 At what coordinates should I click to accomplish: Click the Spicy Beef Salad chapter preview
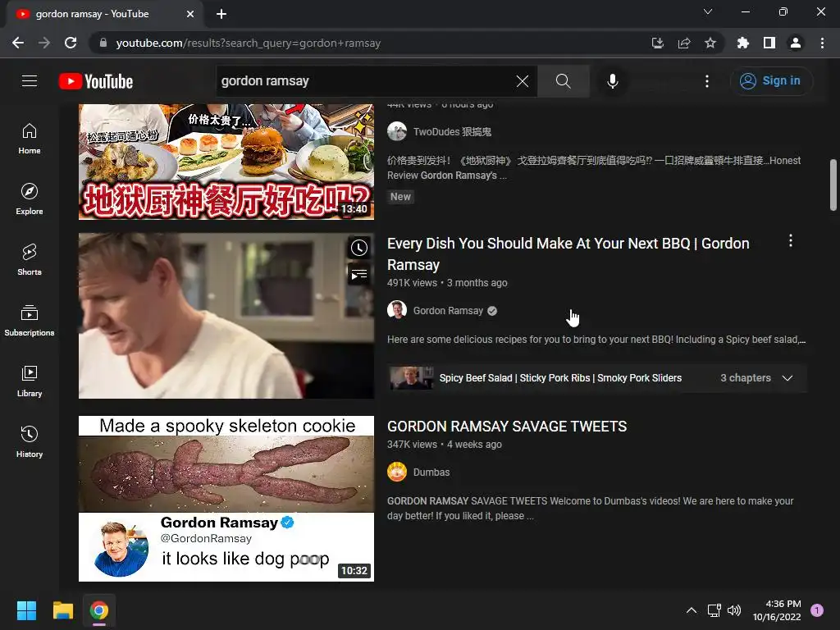point(412,378)
